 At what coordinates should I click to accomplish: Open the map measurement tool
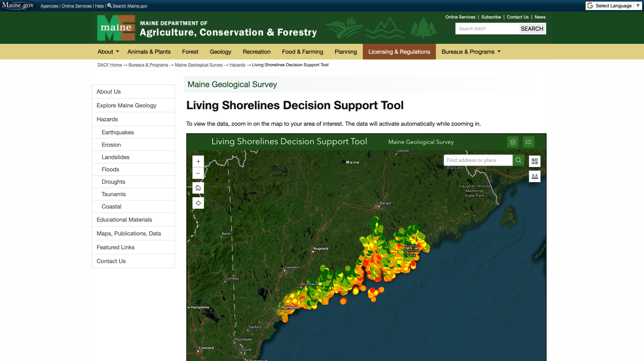(535, 176)
